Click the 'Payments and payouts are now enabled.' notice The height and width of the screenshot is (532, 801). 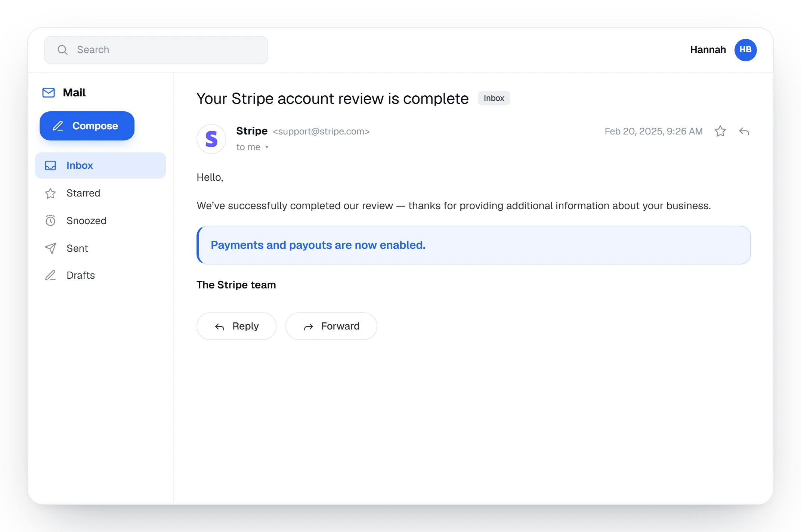(x=474, y=245)
